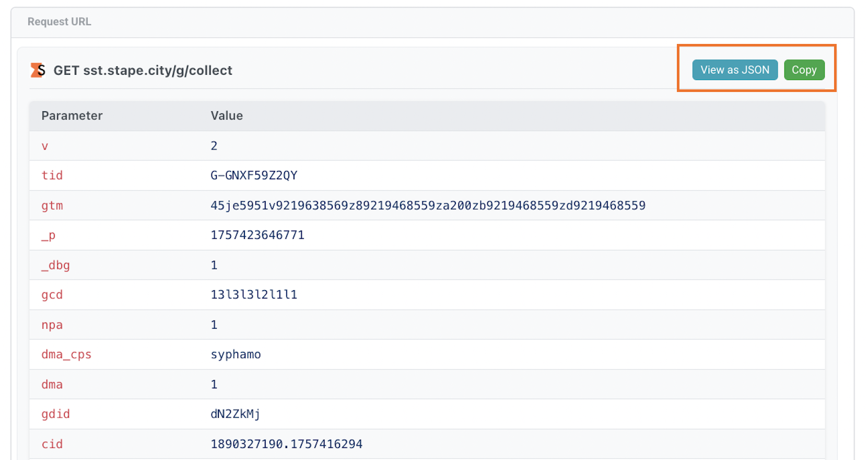868x460 pixels.
Task: Select the npa parameter name
Action: (52, 325)
